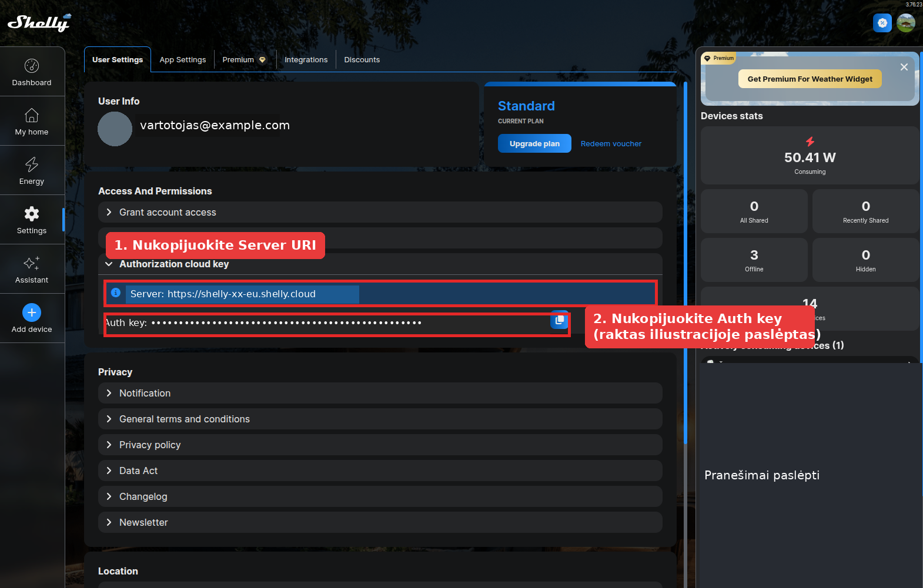This screenshot has width=923, height=588.
Task: Go to My home in sidebar
Action: pos(32,122)
